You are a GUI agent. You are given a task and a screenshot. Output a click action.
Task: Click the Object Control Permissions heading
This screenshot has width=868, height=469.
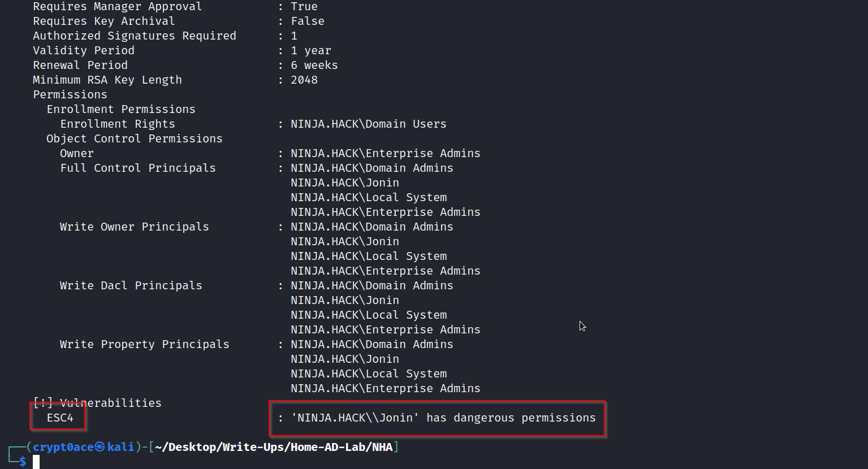pos(135,138)
